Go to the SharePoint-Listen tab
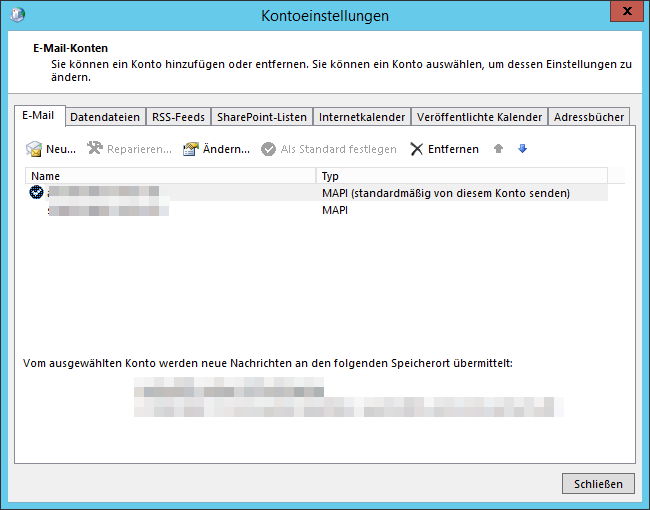The height and width of the screenshot is (510, 650). point(261,117)
